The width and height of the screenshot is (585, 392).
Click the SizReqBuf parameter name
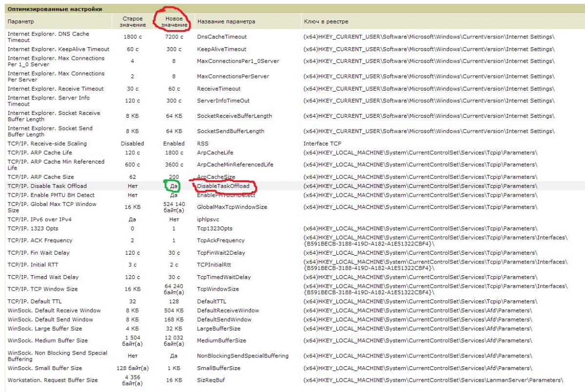click(x=211, y=380)
